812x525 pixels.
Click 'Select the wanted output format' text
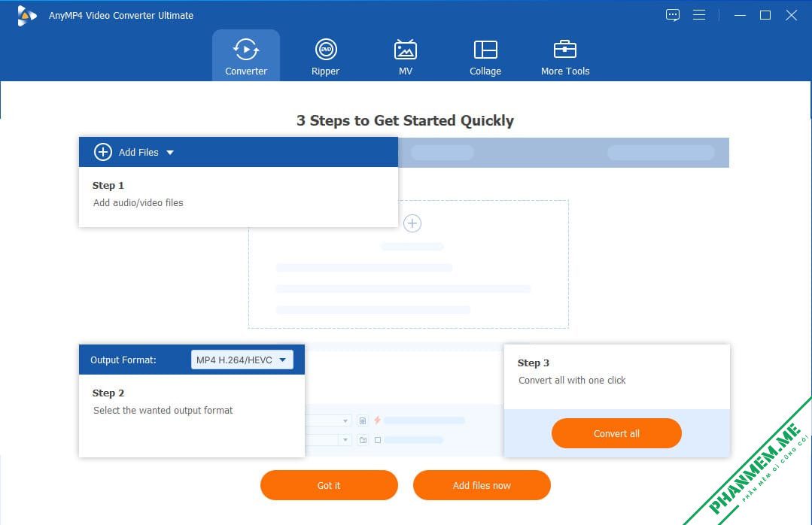pos(163,411)
